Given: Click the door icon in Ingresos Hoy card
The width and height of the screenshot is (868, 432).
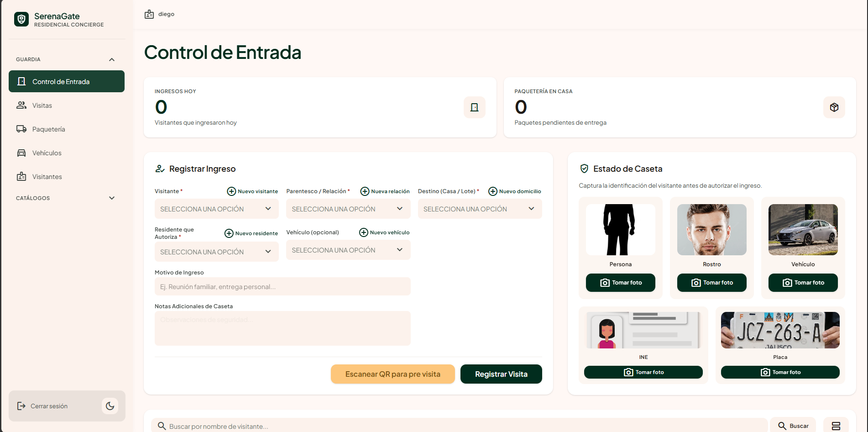Looking at the screenshot, I should pyautogui.click(x=475, y=107).
